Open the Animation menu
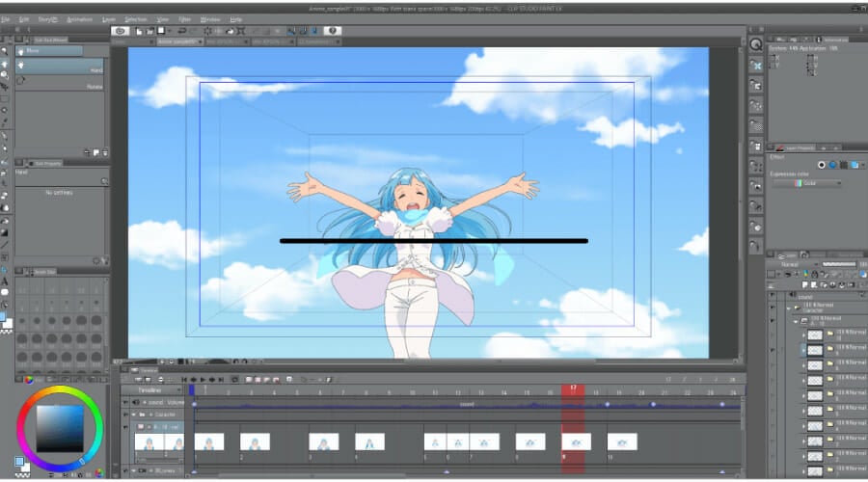The image size is (868, 482). point(80,19)
